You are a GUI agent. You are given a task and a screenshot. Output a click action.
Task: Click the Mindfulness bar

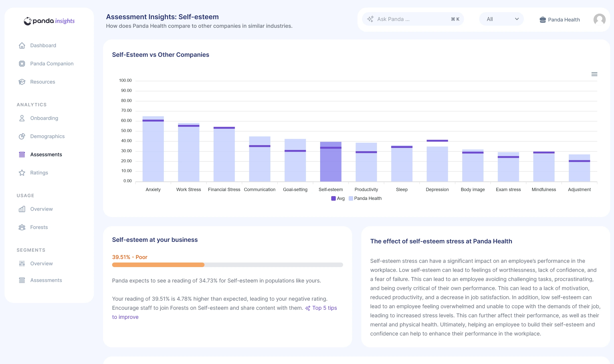(x=544, y=167)
